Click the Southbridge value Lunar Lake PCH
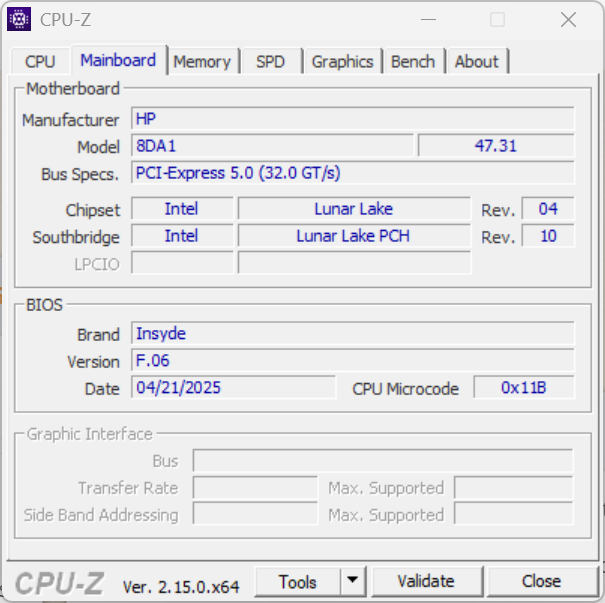Screen dimensions: 605x603 click(354, 236)
